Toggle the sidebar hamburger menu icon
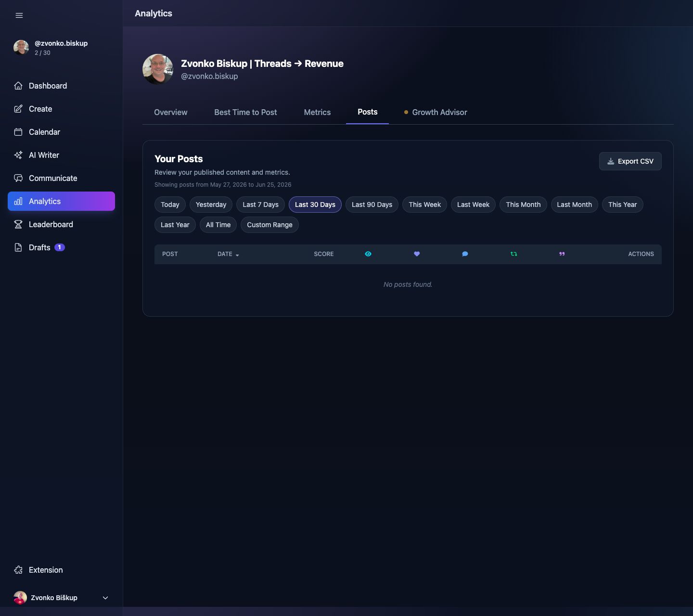 (x=19, y=15)
